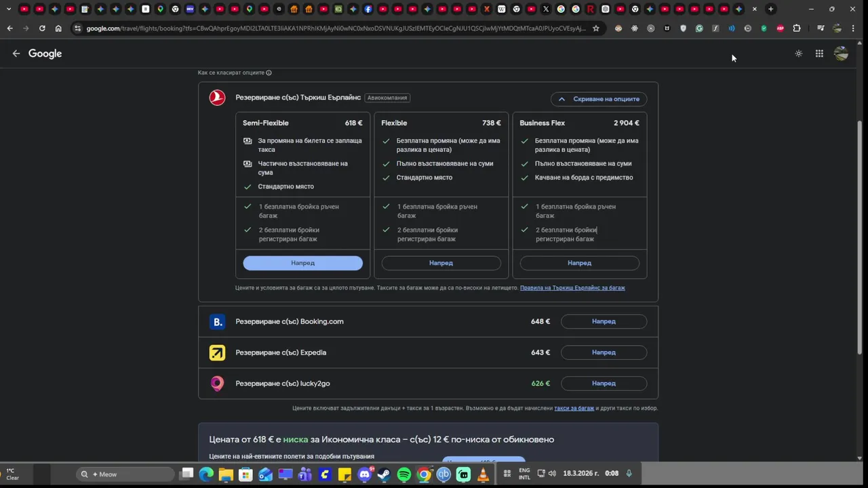Select Business Flex 'Напред' button

pos(579,263)
